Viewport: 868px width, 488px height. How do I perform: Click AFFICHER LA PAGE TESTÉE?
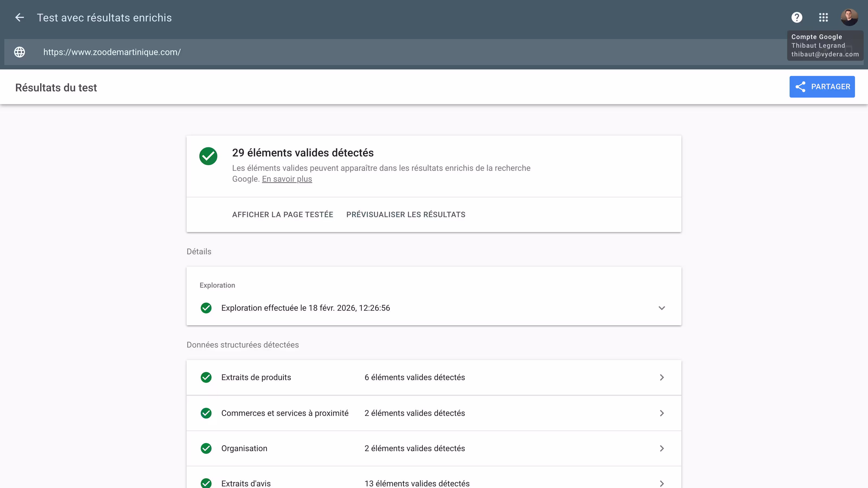point(282,214)
